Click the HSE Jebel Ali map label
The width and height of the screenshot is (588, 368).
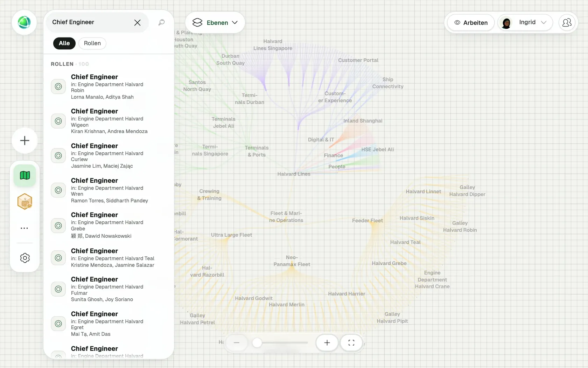378,150
